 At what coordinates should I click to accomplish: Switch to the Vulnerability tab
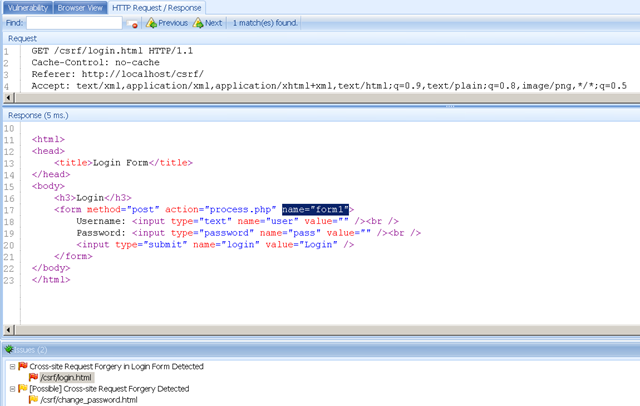[28, 8]
